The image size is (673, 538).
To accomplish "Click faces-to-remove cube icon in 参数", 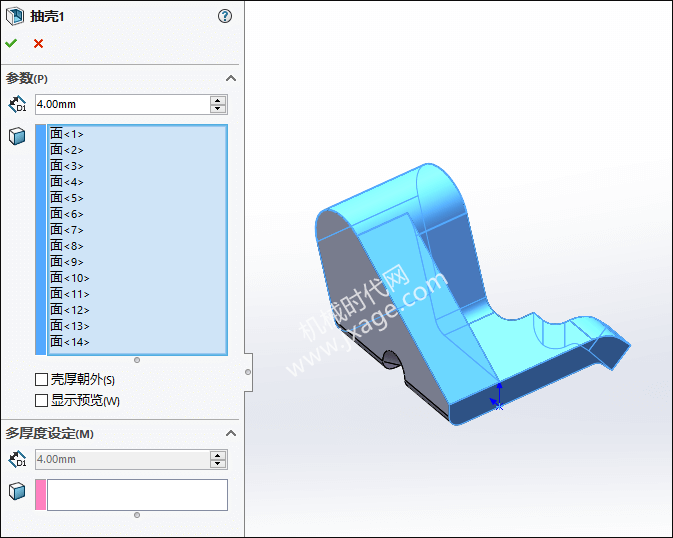I will pos(17,136).
